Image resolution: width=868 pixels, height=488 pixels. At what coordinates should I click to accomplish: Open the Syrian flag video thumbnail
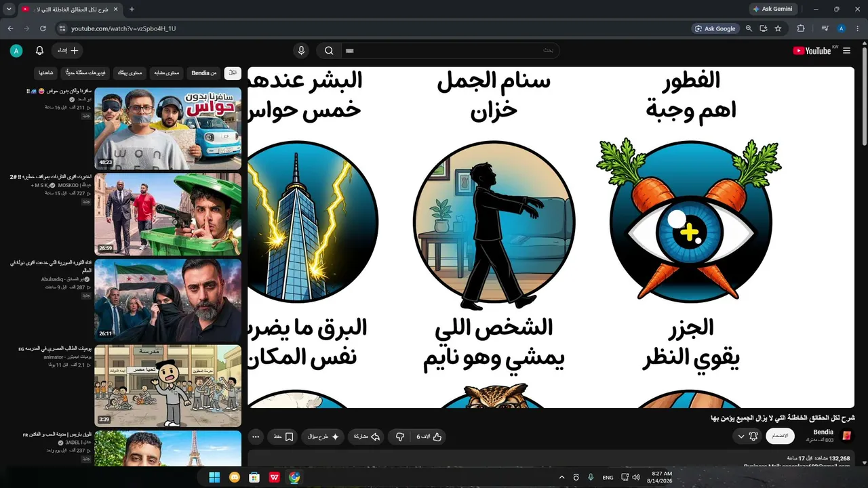tap(167, 300)
